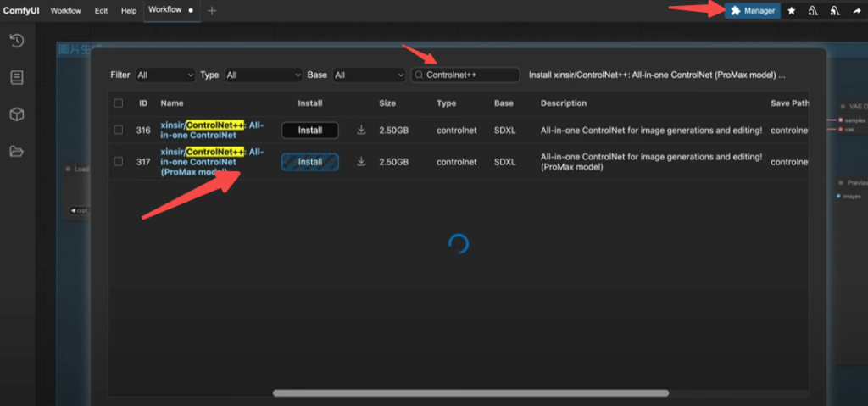868x406 pixels.
Task: Open the Help menu
Action: [x=129, y=10]
